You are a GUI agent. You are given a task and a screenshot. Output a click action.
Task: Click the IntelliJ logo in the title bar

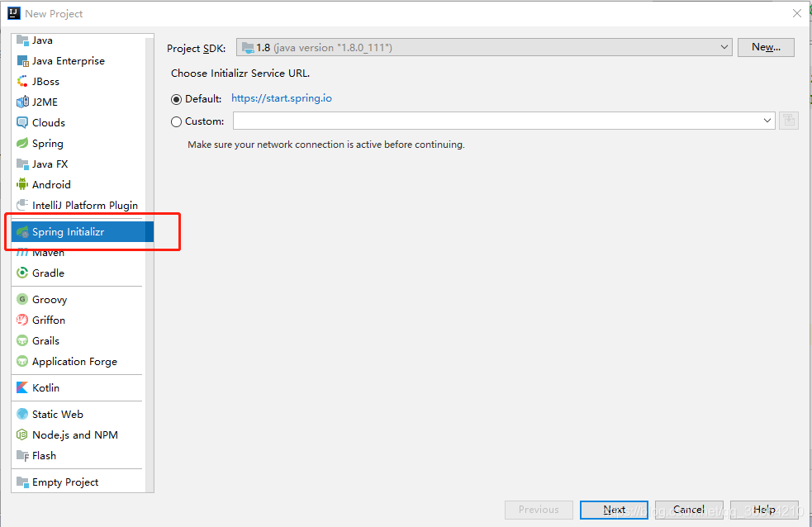(x=14, y=13)
